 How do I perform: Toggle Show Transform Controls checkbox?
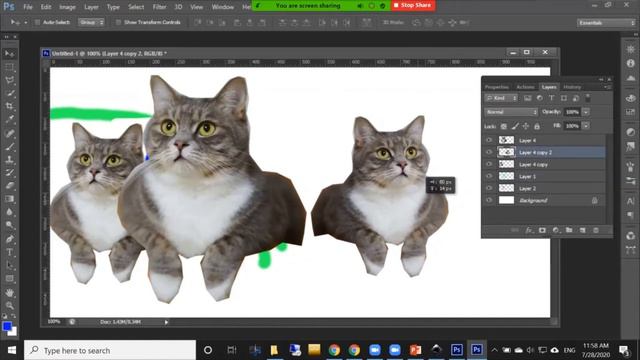click(x=118, y=22)
